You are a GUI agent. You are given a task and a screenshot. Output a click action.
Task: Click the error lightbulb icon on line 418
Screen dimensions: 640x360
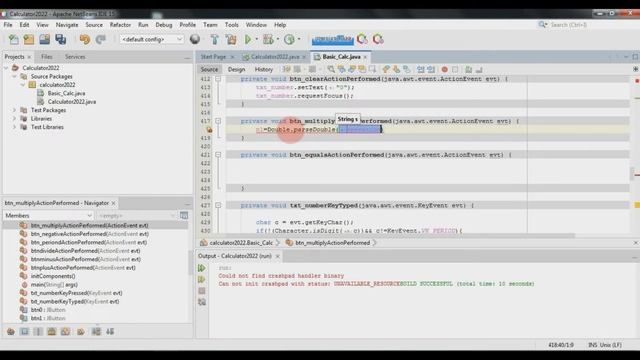click(x=209, y=130)
